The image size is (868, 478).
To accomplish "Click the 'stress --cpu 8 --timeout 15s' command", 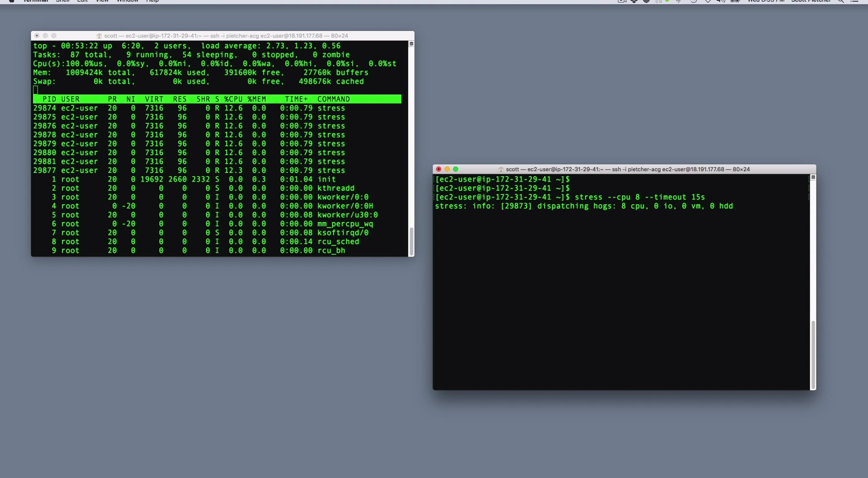I will [640, 197].
